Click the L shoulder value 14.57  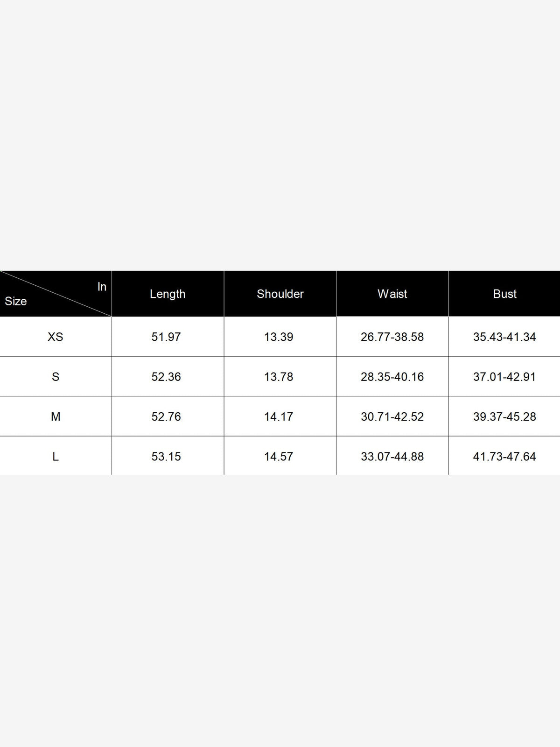[279, 457]
